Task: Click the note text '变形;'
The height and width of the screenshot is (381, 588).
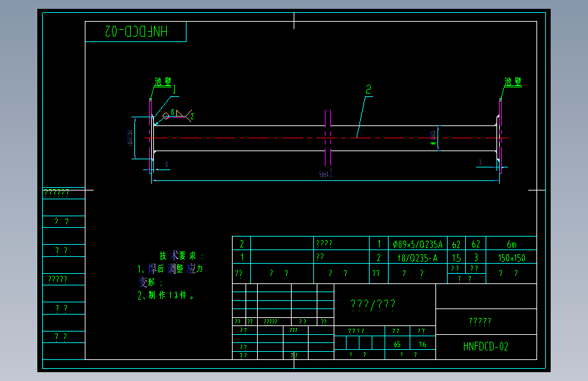Action: 151,281
